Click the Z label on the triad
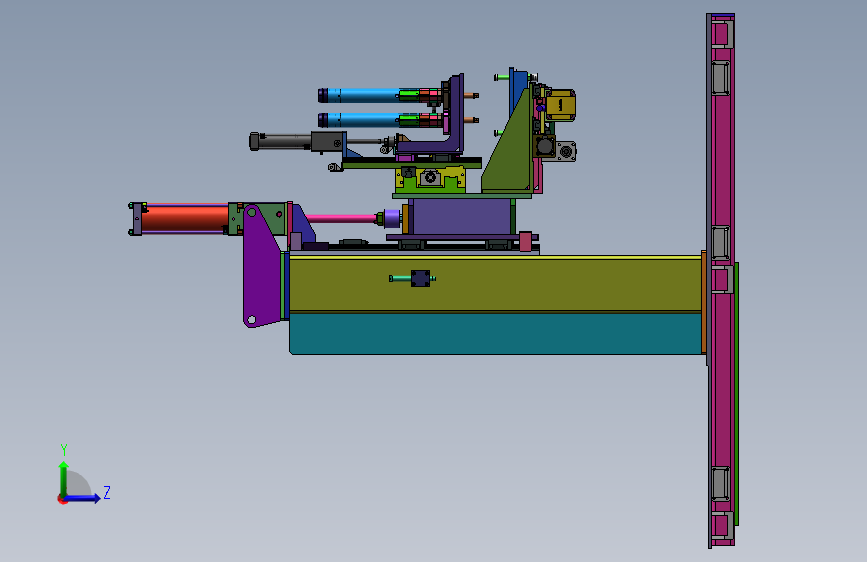 click(107, 492)
